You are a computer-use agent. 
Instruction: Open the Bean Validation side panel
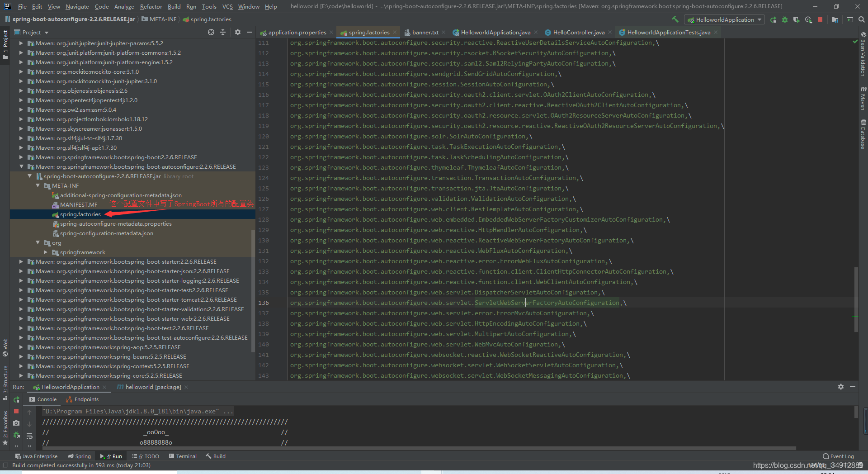(863, 54)
